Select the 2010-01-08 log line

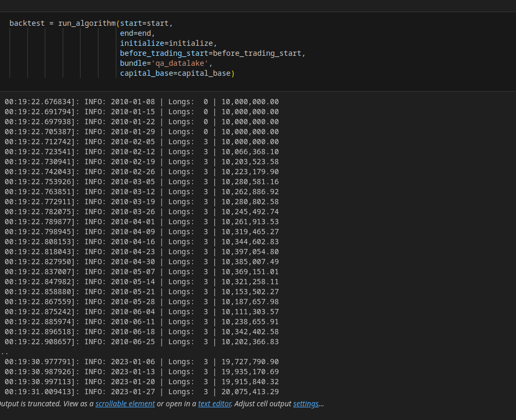[x=142, y=102]
